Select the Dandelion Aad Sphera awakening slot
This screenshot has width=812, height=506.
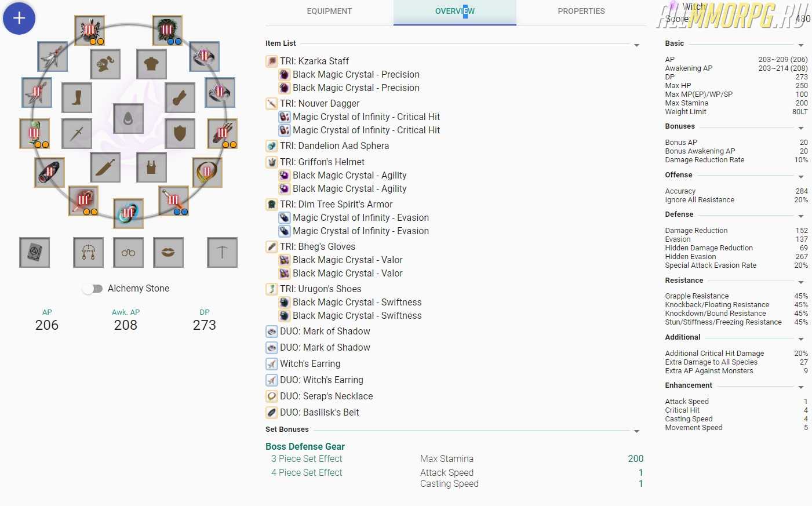(x=128, y=213)
